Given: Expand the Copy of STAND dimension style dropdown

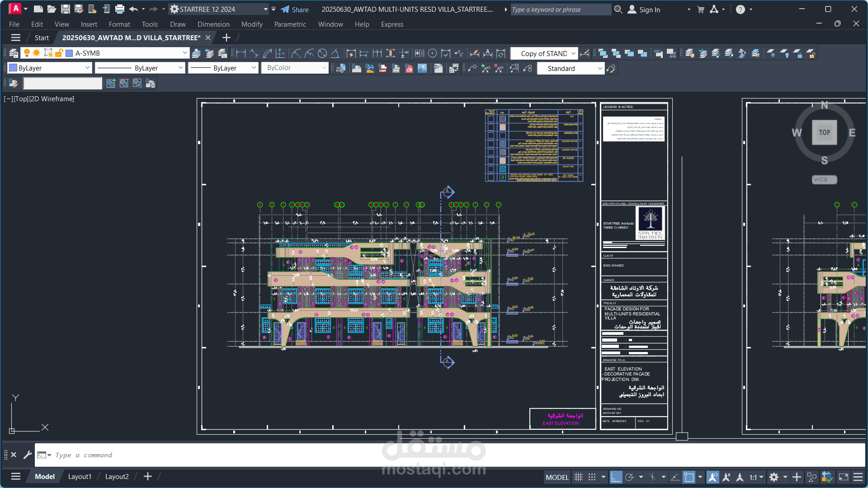Looking at the screenshot, I should click(x=573, y=53).
